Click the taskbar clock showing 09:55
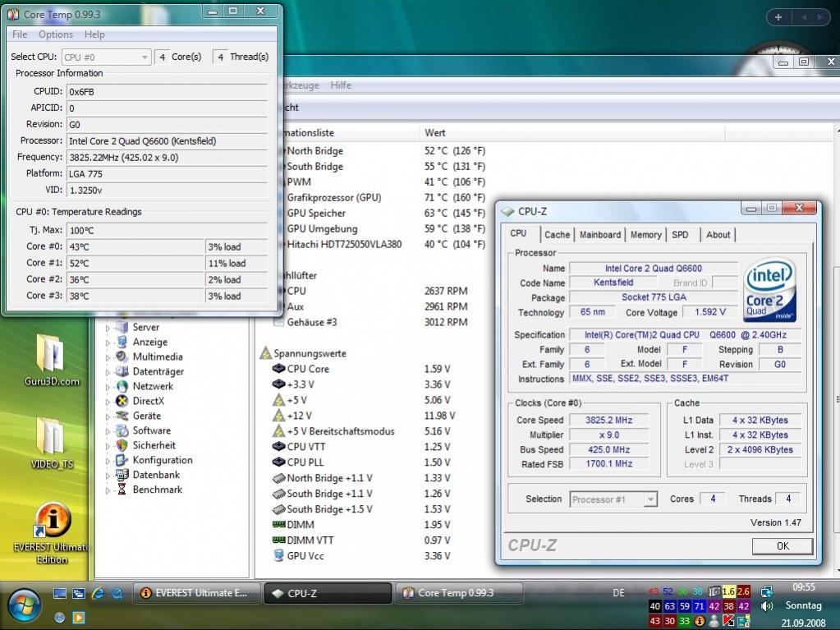The width and height of the screenshot is (840, 630). click(x=804, y=587)
